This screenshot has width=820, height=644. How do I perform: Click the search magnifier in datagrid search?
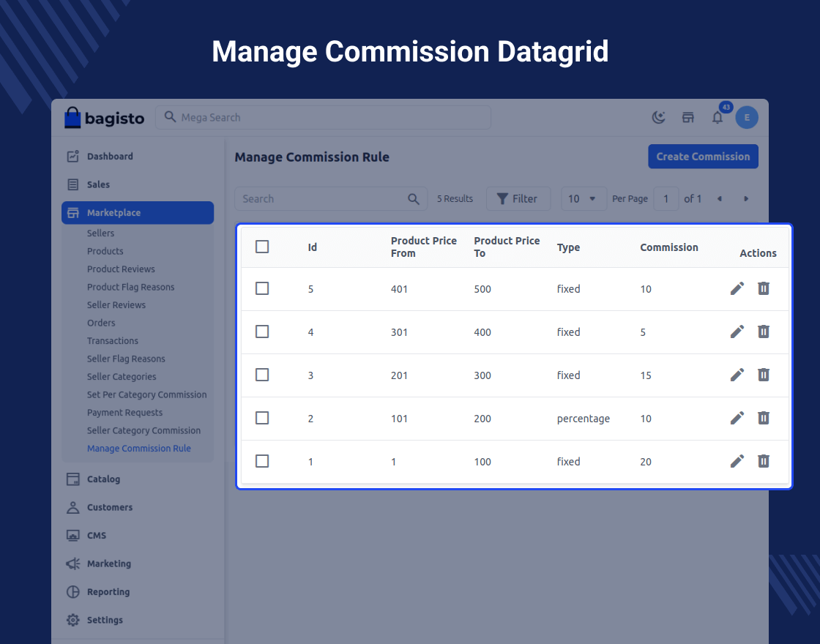click(x=413, y=199)
